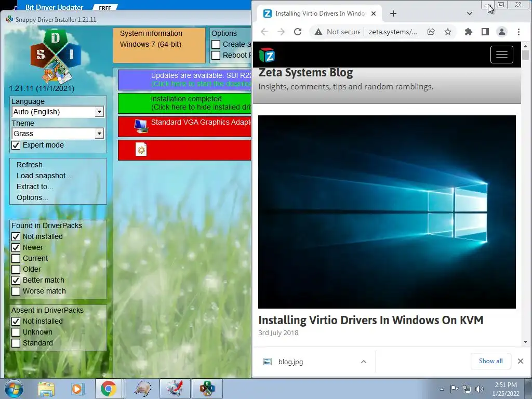Click the System information panel
This screenshot has width=532, height=399.
tap(159, 46)
